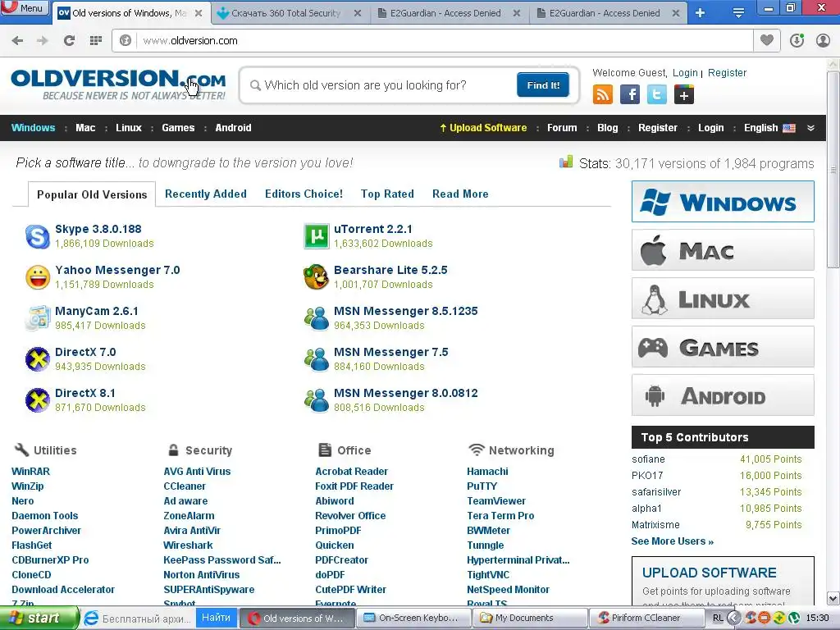Image resolution: width=840 pixels, height=630 pixels.
Task: Click the Yahoo Messenger smiley icon
Action: tap(38, 277)
